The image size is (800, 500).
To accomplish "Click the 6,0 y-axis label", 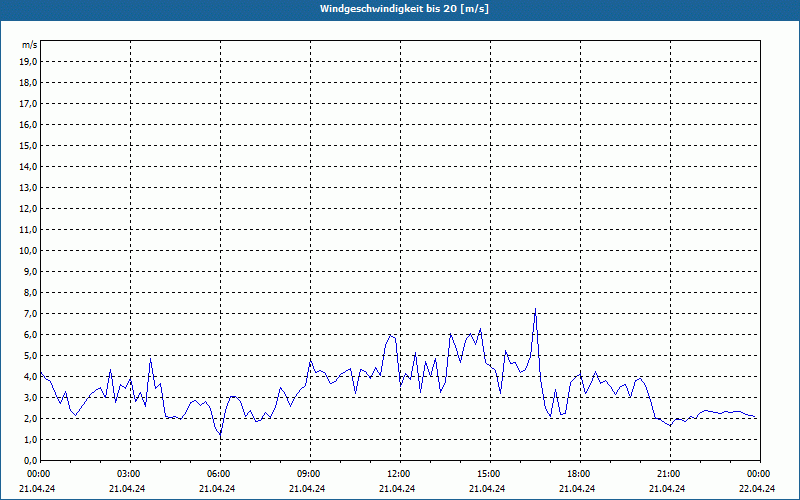I will [x=30, y=335].
